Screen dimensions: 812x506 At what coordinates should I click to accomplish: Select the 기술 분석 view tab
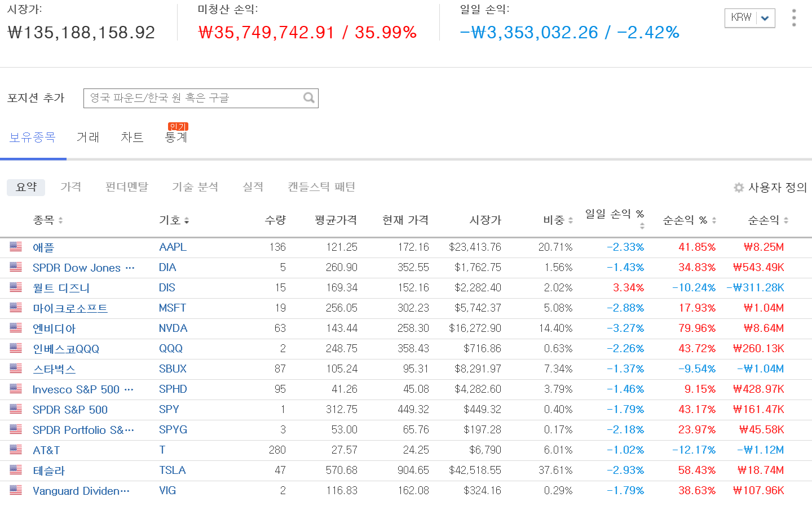pos(195,187)
